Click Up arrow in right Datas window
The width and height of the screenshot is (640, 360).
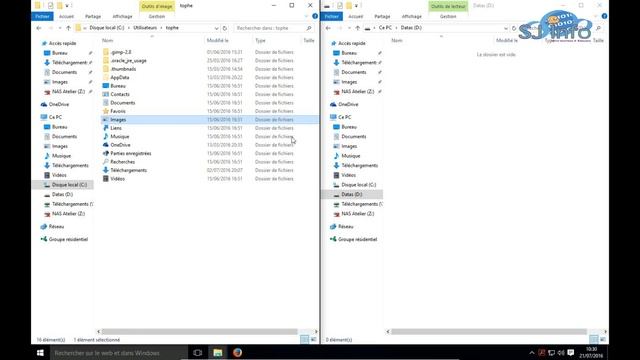tap(358, 28)
